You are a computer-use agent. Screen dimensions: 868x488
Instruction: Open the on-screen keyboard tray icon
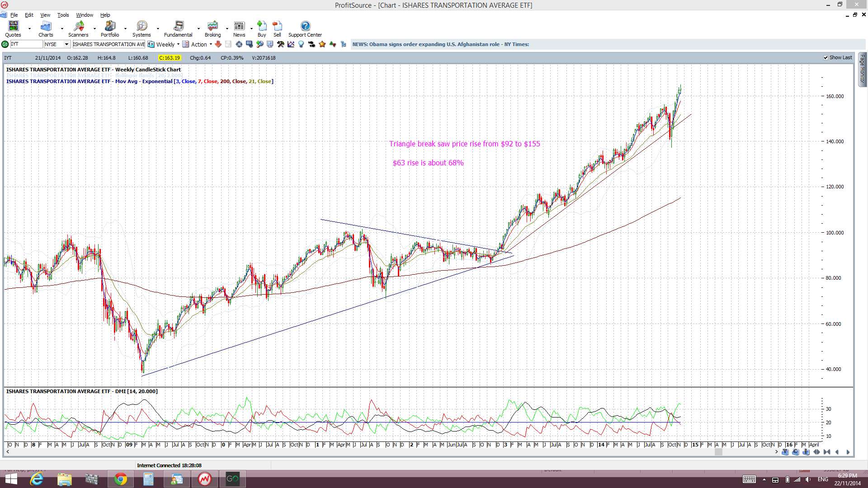pos(749,479)
